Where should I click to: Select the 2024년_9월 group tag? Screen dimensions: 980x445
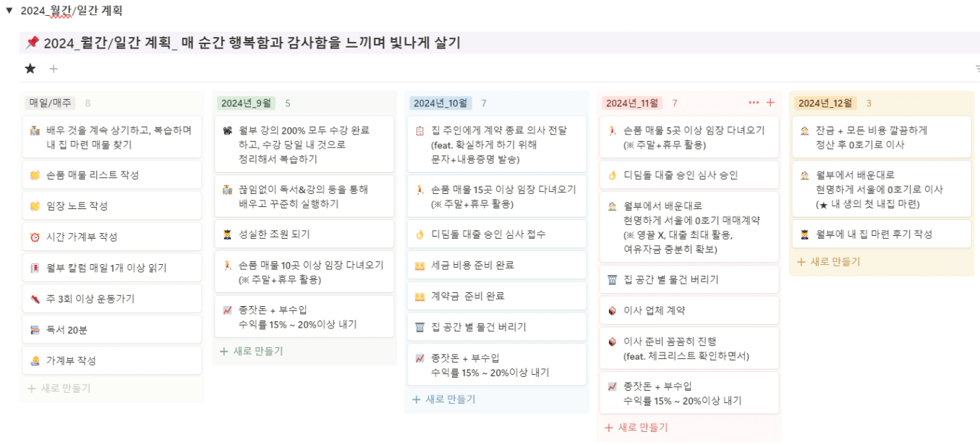pyautogui.click(x=245, y=103)
